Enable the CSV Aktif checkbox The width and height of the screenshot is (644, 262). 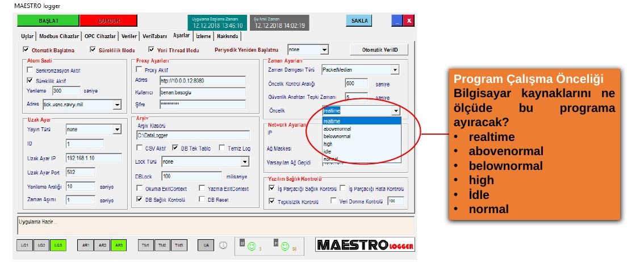tap(139, 148)
